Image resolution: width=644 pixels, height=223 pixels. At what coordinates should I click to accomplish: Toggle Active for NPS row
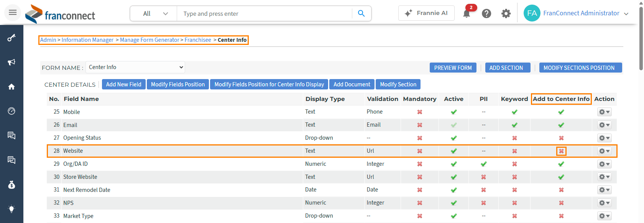pyautogui.click(x=454, y=203)
